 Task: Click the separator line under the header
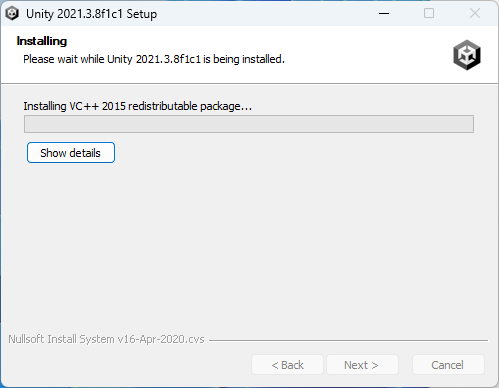249,83
